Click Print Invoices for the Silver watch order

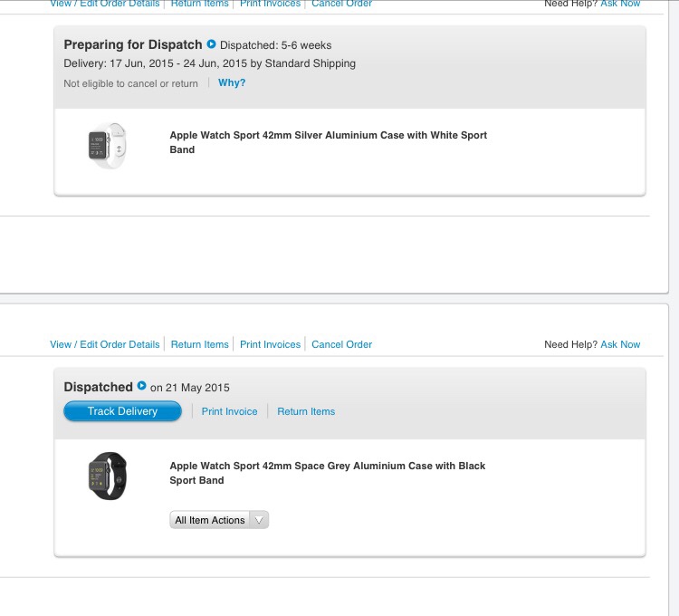[x=270, y=4]
